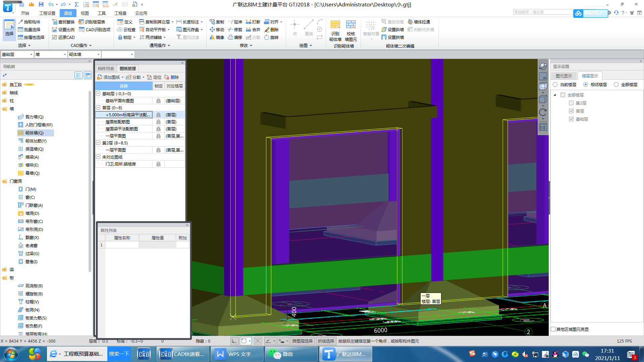Image resolution: width=644 pixels, height=362 pixels.
Task: Click the rotate view icon in viewport toolbar
Action: [543, 112]
